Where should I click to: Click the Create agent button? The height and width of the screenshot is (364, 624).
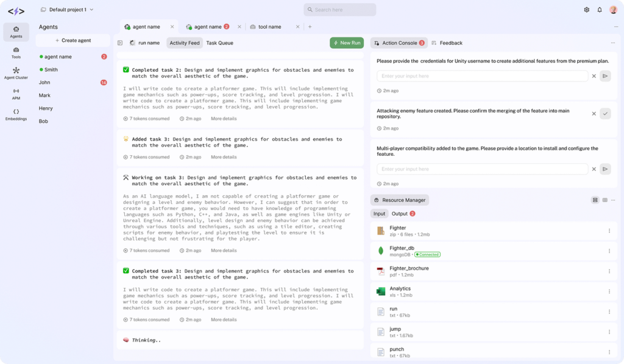point(73,40)
